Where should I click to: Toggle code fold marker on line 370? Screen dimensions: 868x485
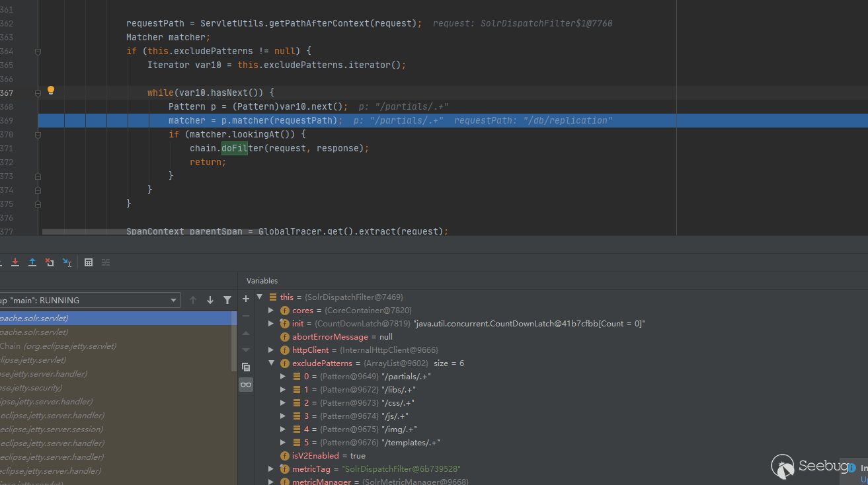coord(38,135)
